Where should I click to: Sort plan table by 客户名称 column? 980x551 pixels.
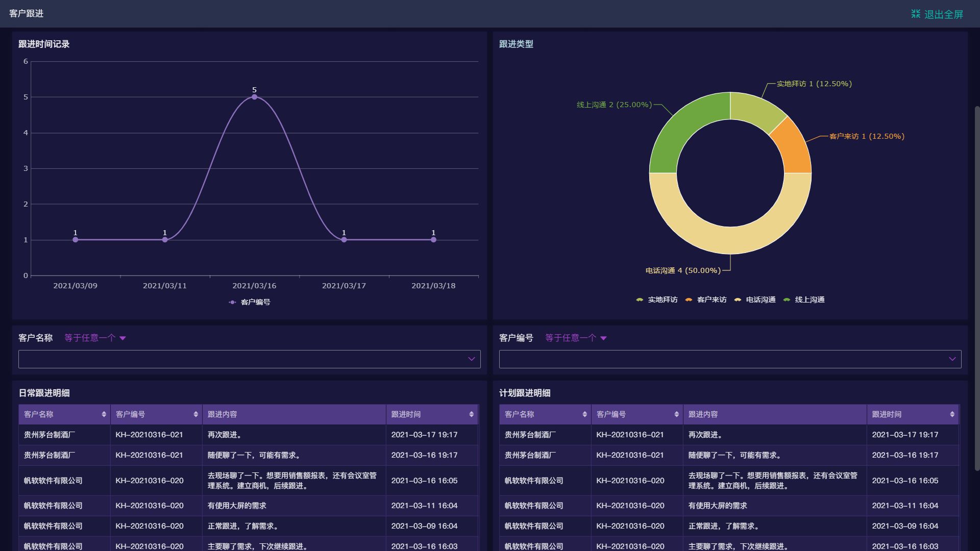tap(584, 414)
